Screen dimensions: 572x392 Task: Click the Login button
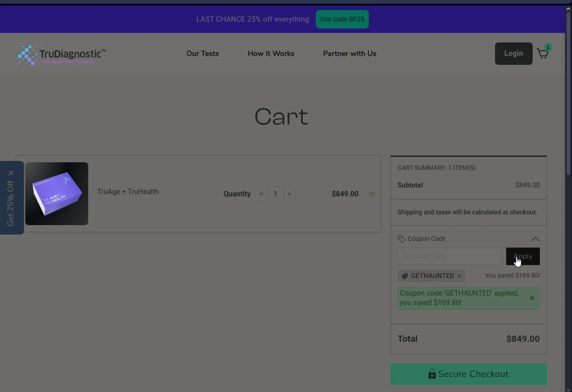pyautogui.click(x=514, y=53)
